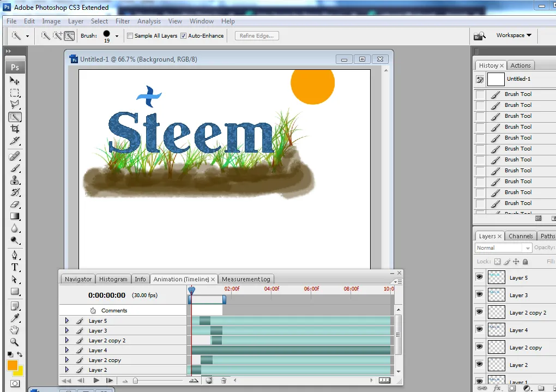Select the History Brush tool
The image size is (556, 392).
15,192
